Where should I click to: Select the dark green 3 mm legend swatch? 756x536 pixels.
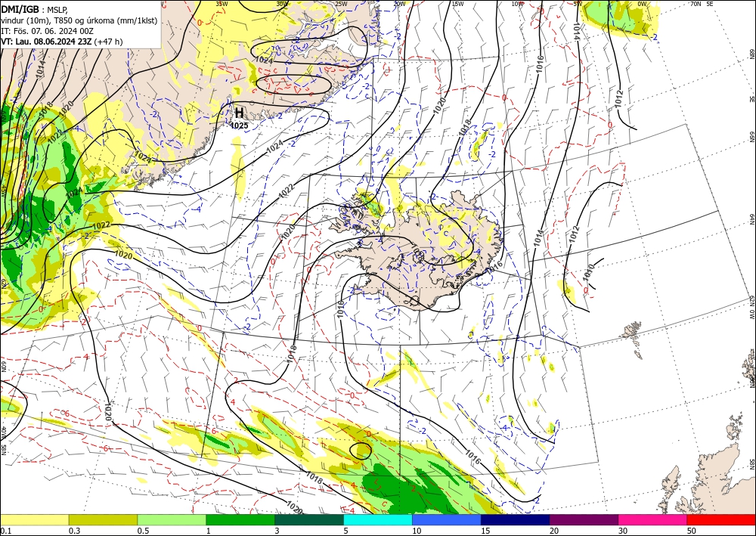[309, 519]
